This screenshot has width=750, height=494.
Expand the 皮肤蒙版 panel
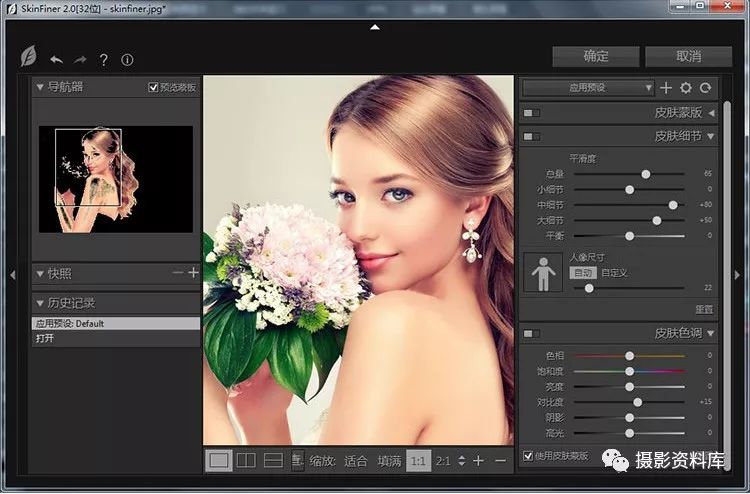pos(711,113)
